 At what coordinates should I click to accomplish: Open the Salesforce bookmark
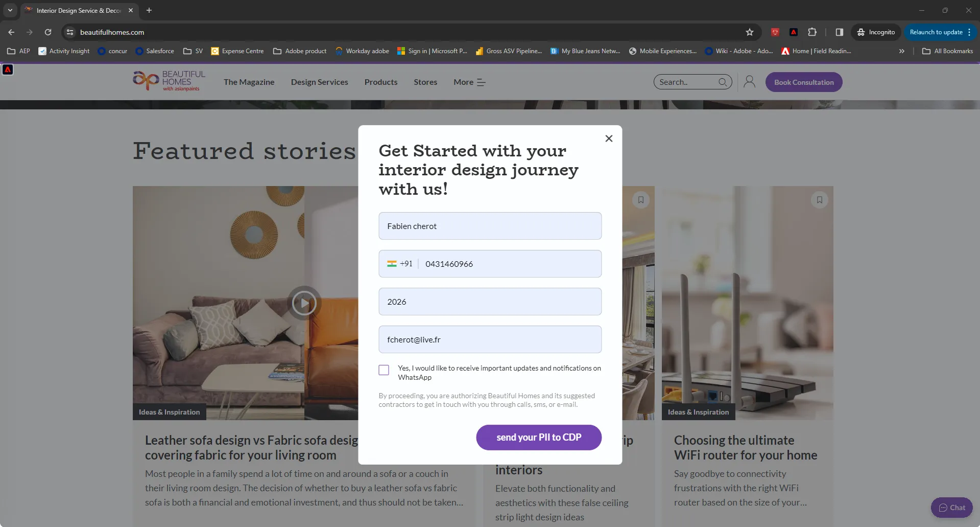(155, 51)
